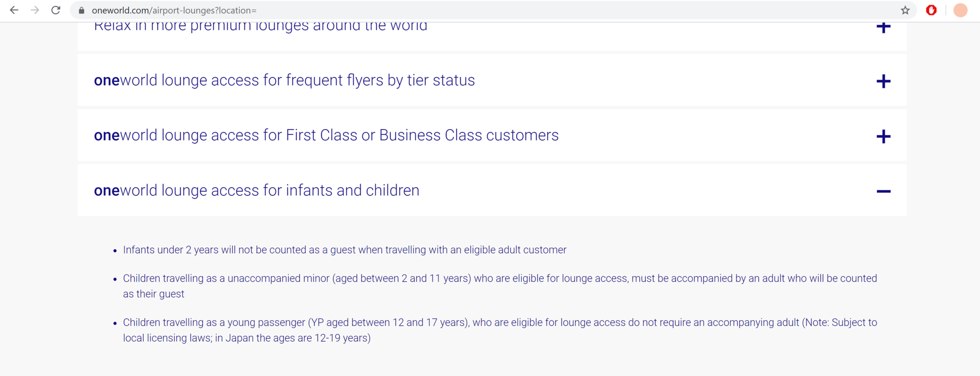
Task: Click the browser back arrow
Action: click(14, 10)
